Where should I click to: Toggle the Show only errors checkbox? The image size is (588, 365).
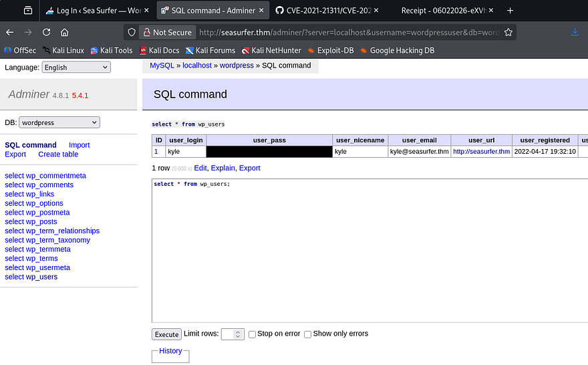[x=308, y=334]
